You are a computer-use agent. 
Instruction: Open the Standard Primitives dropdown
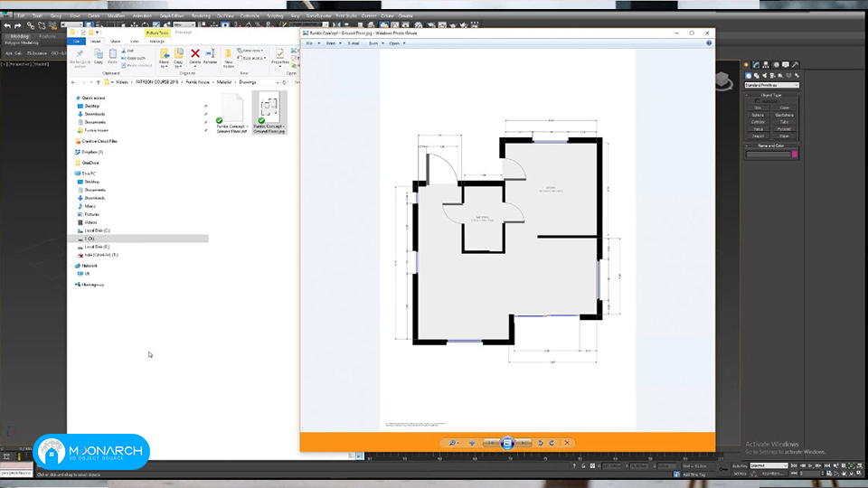771,85
